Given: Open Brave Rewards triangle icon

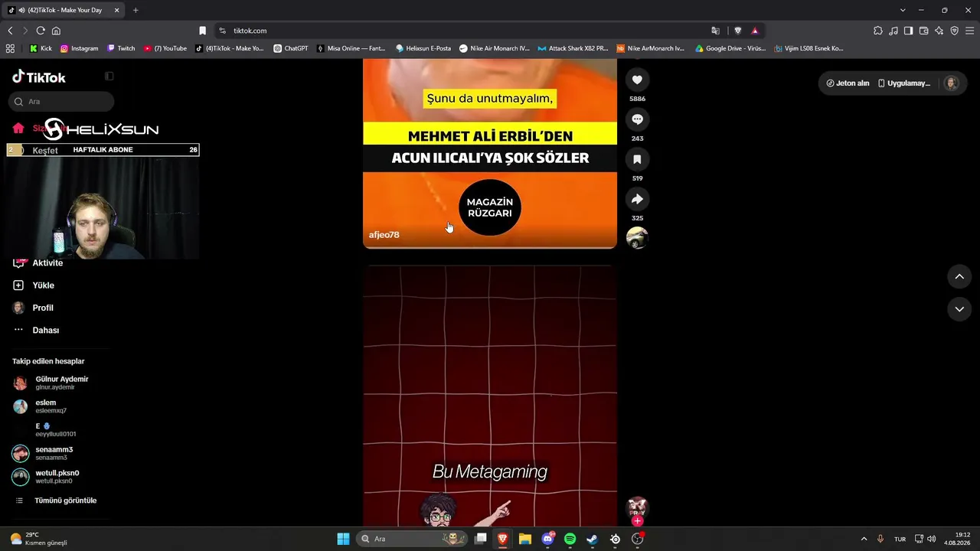Looking at the screenshot, I should point(754,31).
